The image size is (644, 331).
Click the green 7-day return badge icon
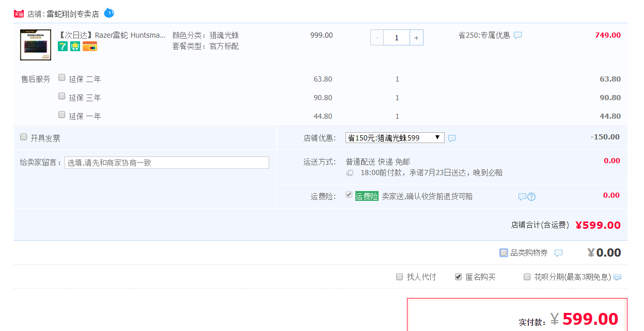click(x=63, y=46)
